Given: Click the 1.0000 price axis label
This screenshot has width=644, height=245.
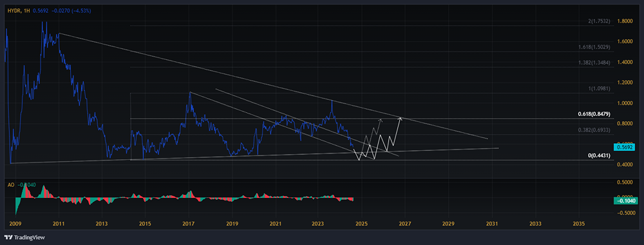Looking at the screenshot, I should click(x=625, y=103).
